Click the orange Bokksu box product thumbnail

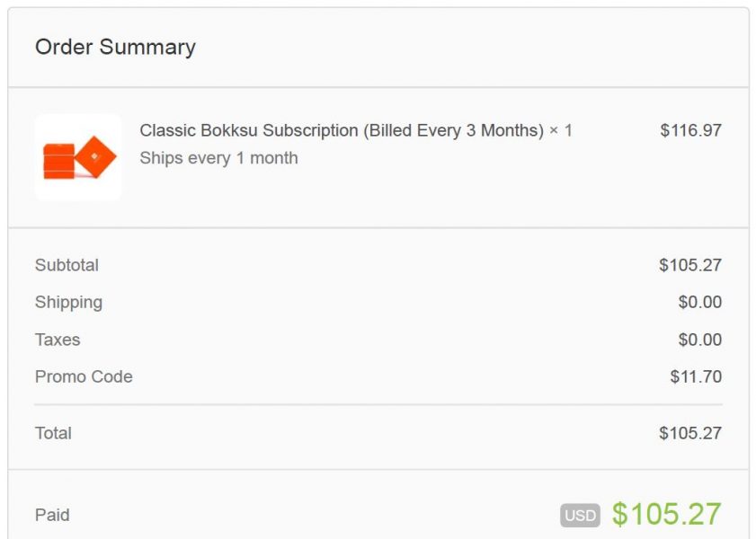[78, 157]
